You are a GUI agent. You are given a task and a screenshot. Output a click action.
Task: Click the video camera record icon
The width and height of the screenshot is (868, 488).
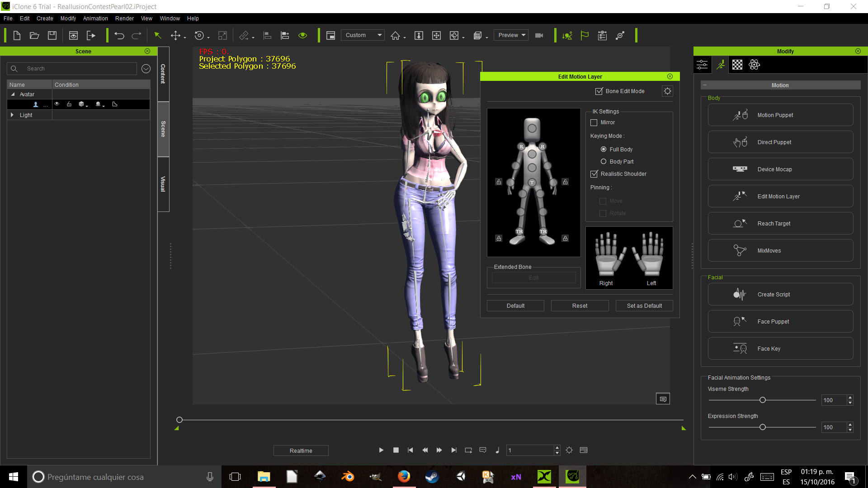pyautogui.click(x=539, y=35)
